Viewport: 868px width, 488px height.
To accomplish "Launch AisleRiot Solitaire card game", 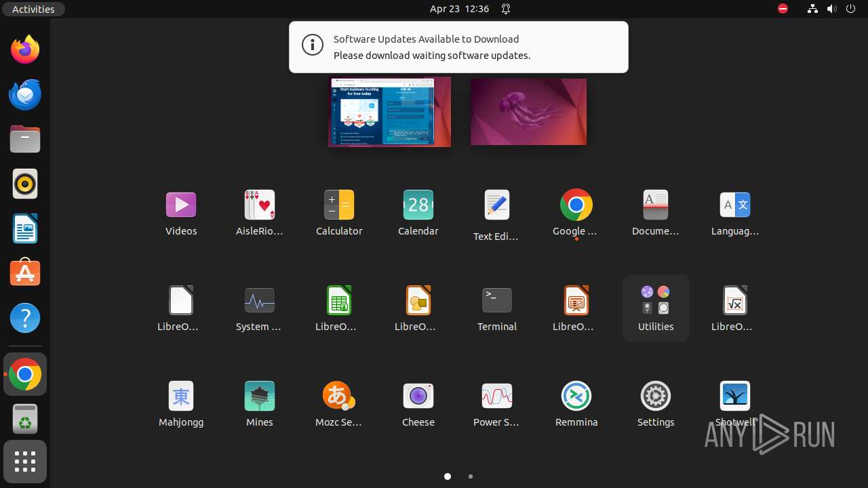I will pos(260,213).
